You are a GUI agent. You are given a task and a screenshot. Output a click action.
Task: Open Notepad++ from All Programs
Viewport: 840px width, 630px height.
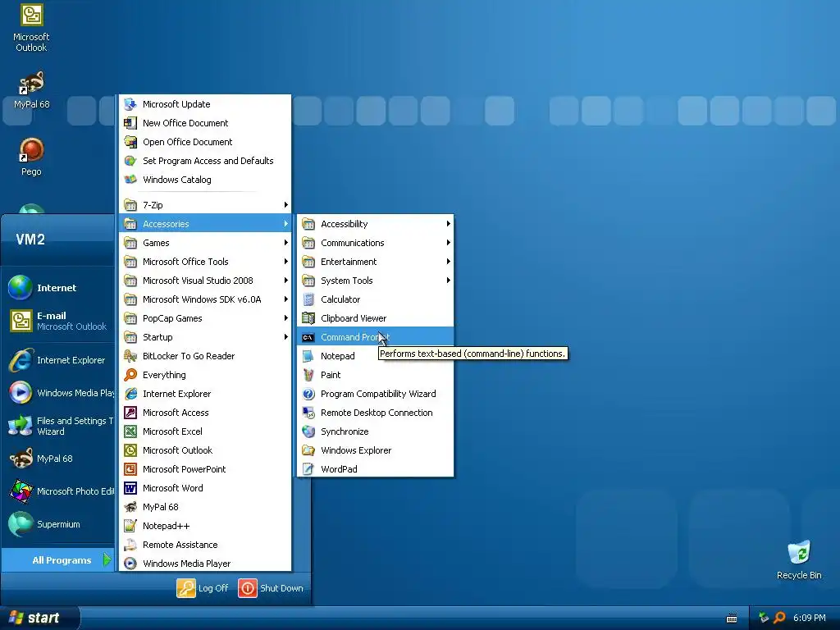click(205, 526)
